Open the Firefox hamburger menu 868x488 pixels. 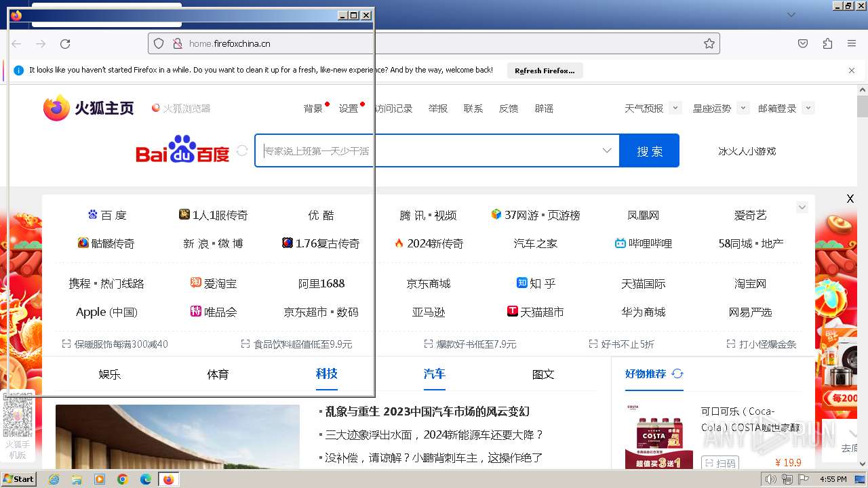(852, 43)
